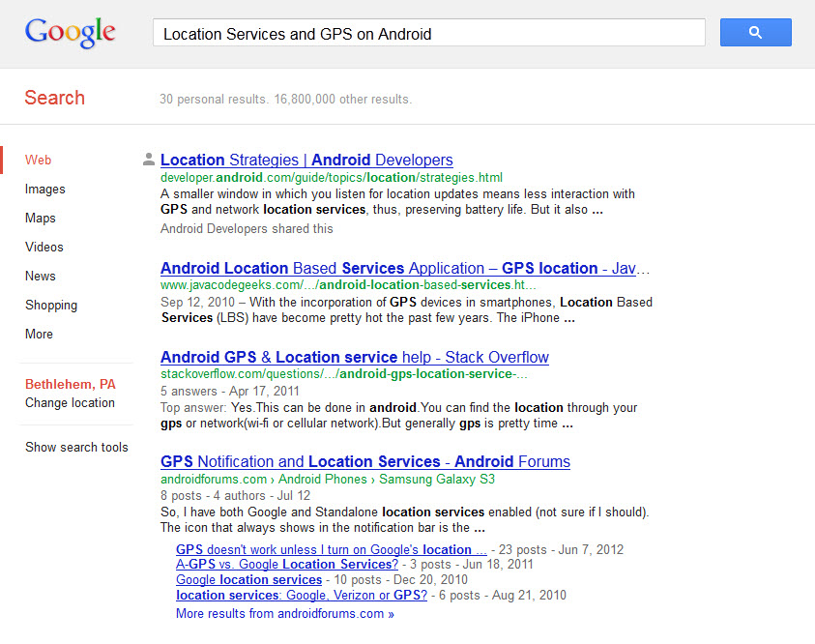Click the personal result person icon
This screenshot has height=644, width=815.
(x=148, y=161)
